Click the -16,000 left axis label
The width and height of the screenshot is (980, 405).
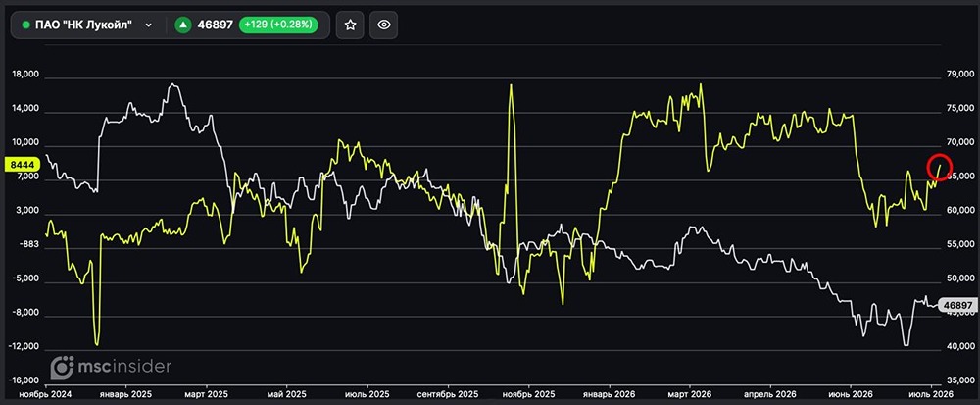click(25, 380)
